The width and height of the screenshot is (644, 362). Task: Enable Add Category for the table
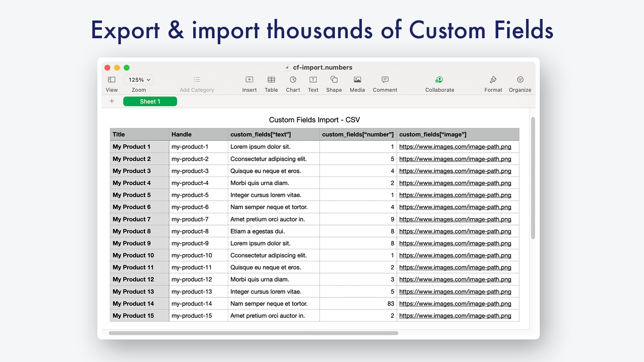tap(196, 83)
